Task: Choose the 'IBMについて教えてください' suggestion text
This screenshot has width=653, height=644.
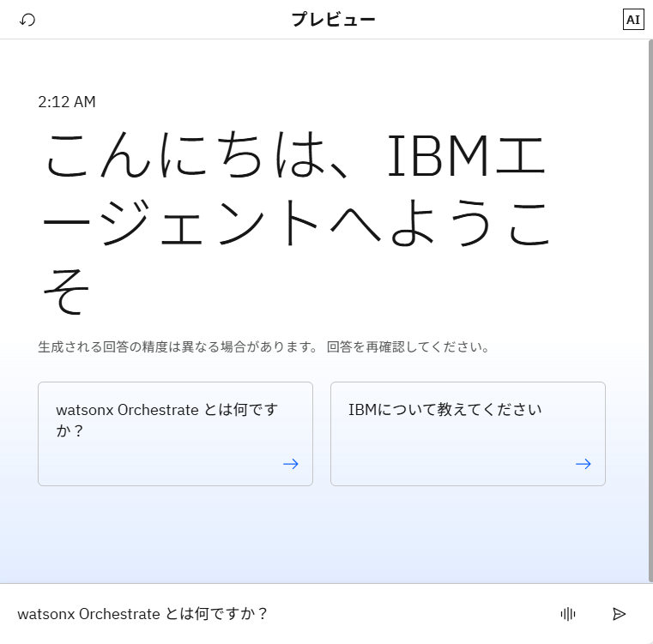Action: 444,410
